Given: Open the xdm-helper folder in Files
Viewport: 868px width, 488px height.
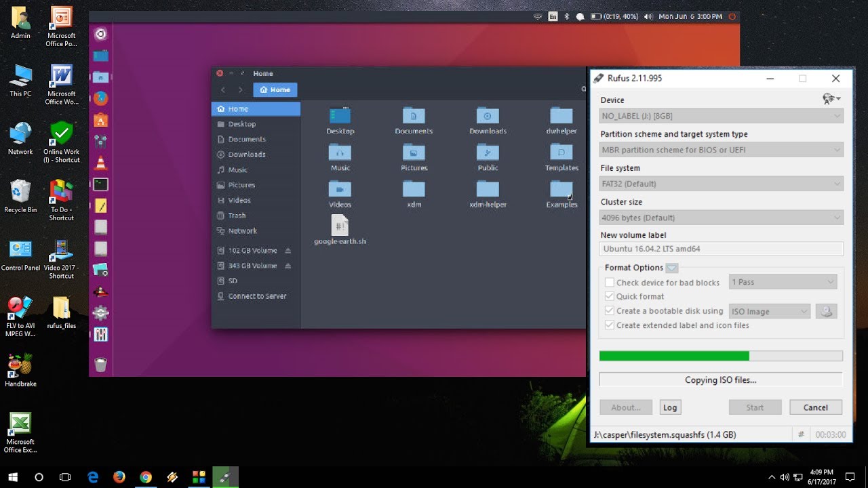Looking at the screenshot, I should click(488, 194).
